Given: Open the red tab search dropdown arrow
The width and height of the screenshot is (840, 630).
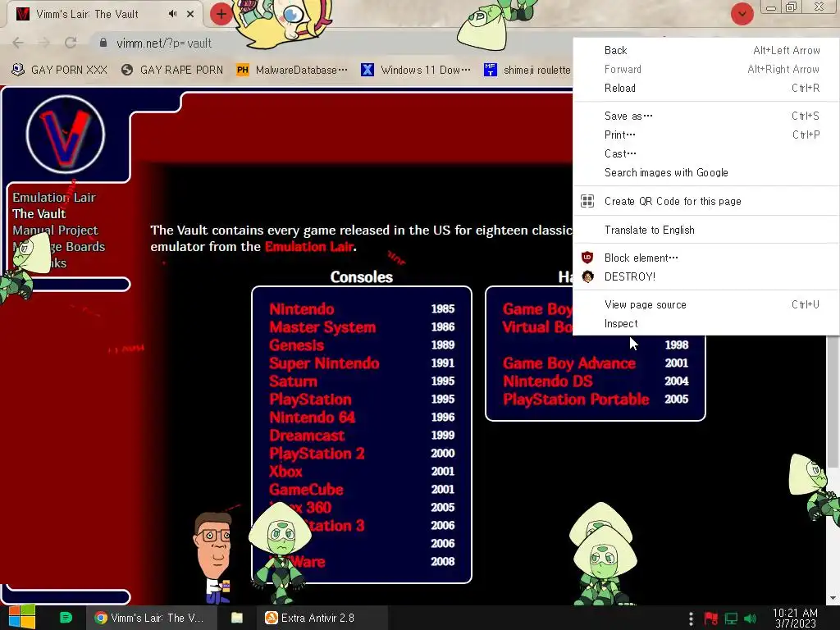Looking at the screenshot, I should click(742, 14).
